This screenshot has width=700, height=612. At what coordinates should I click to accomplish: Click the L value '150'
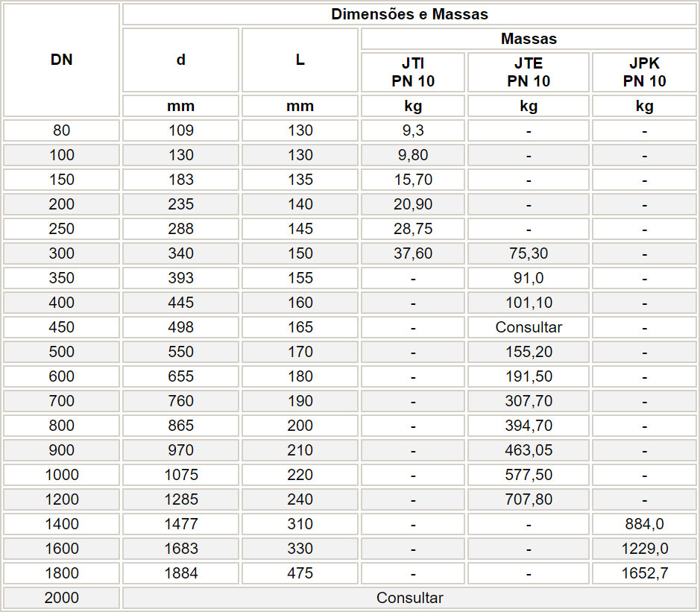point(300,253)
